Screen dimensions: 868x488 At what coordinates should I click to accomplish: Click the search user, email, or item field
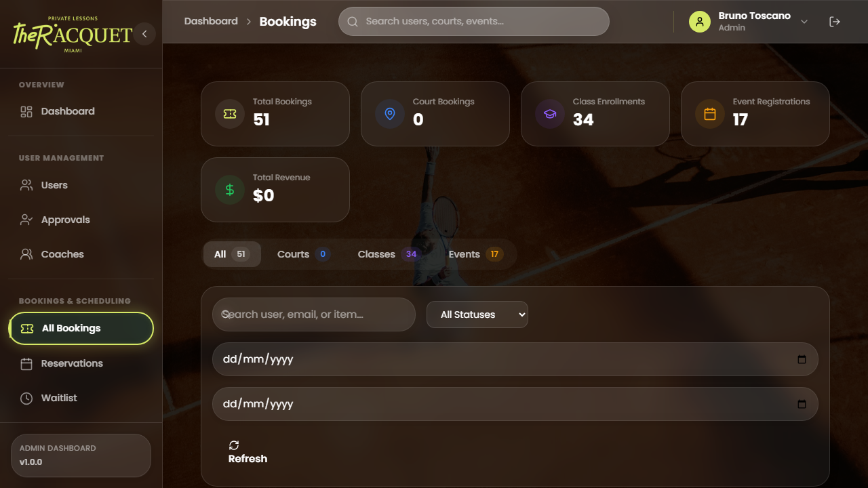tap(319, 314)
